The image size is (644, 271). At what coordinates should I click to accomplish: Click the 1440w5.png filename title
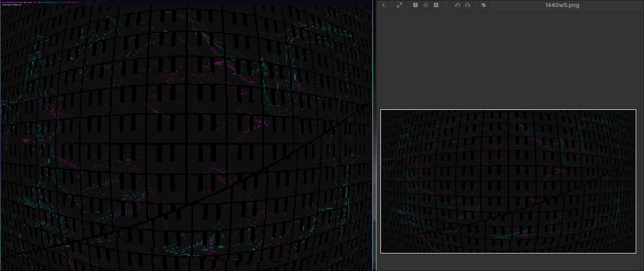562,5
